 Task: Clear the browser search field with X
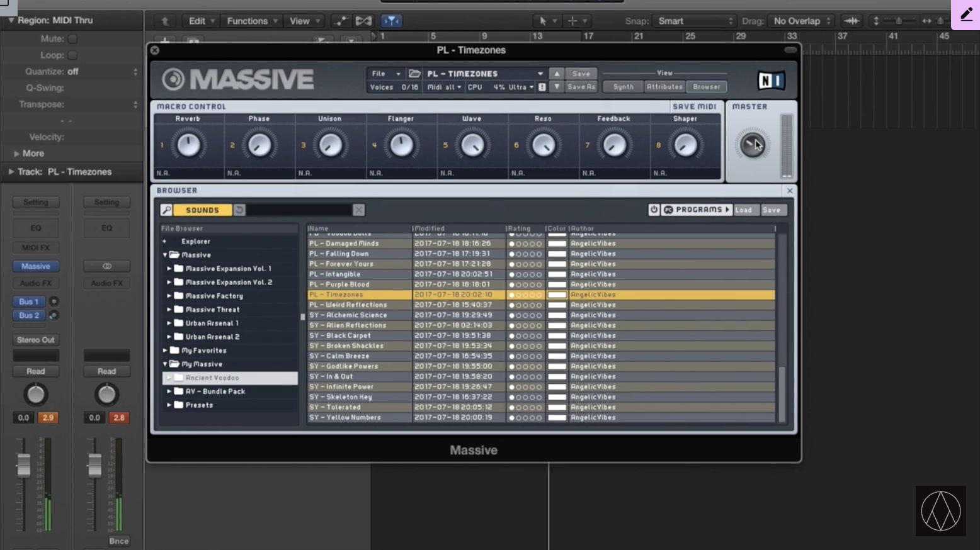click(358, 210)
